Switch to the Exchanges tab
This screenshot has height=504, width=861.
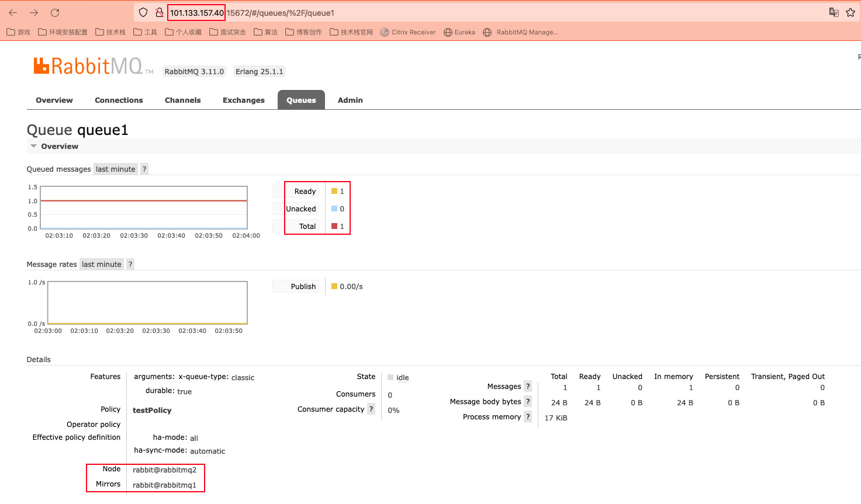click(x=244, y=100)
